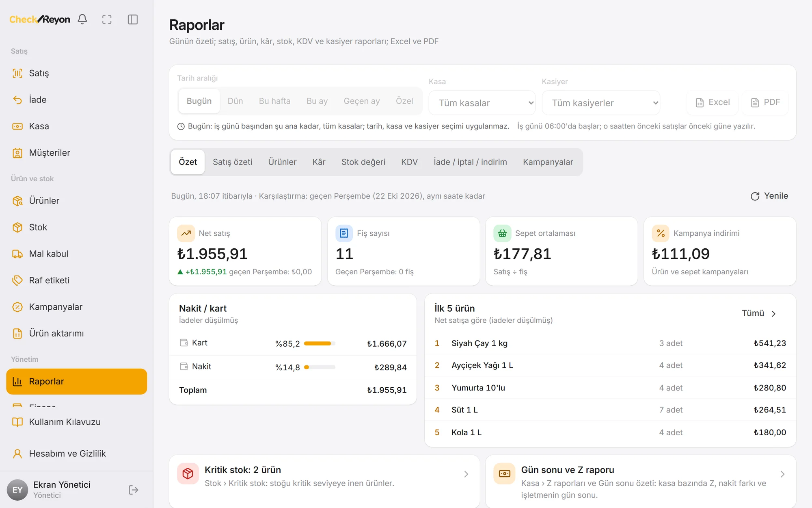The width and height of the screenshot is (812, 508).
Task: Switch to the Kâr tab
Action: [x=319, y=162]
